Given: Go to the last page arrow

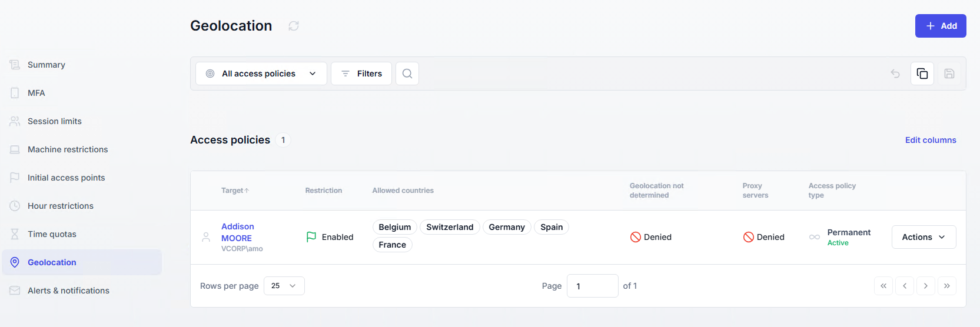Looking at the screenshot, I should (947, 286).
